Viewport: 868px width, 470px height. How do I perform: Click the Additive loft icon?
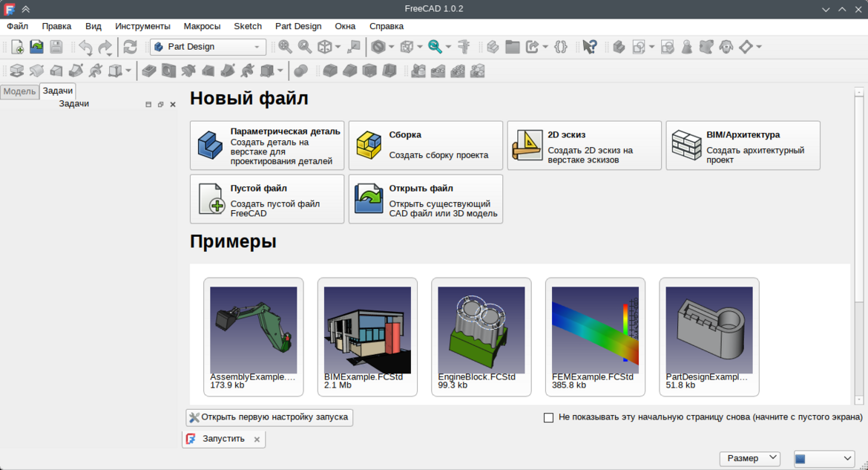click(56, 71)
